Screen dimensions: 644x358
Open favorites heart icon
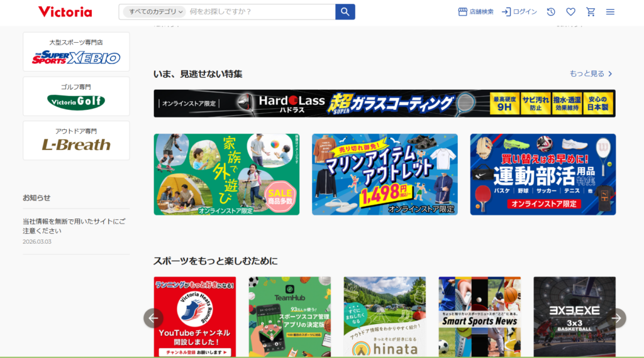coord(570,12)
